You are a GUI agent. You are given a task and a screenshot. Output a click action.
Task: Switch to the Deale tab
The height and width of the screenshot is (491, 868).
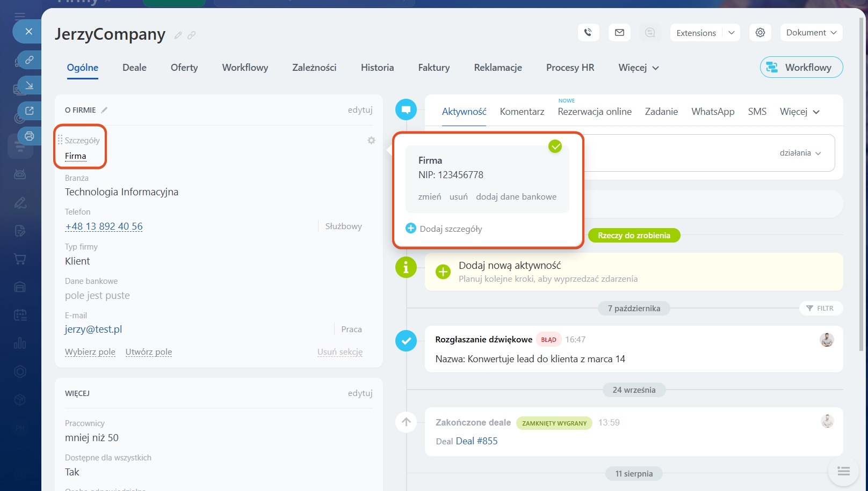pos(134,68)
